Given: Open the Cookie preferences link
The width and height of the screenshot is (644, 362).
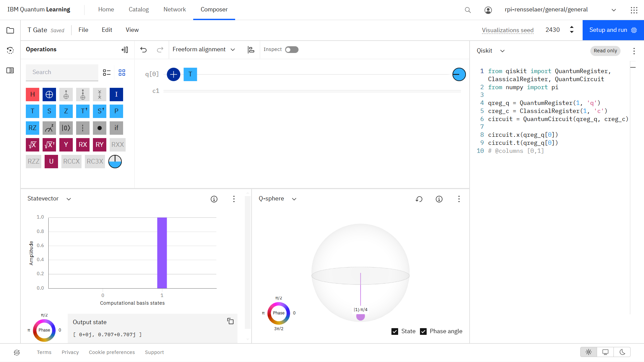Looking at the screenshot, I should pyautogui.click(x=112, y=352).
